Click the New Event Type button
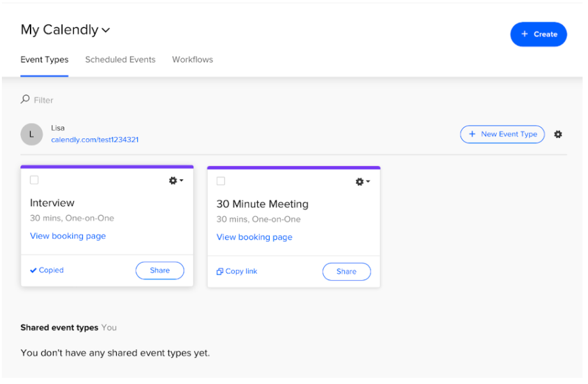588x384 pixels. (503, 134)
